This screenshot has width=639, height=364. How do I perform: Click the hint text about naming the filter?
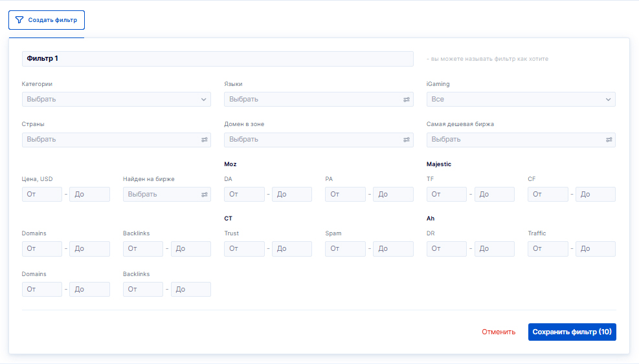488,59
